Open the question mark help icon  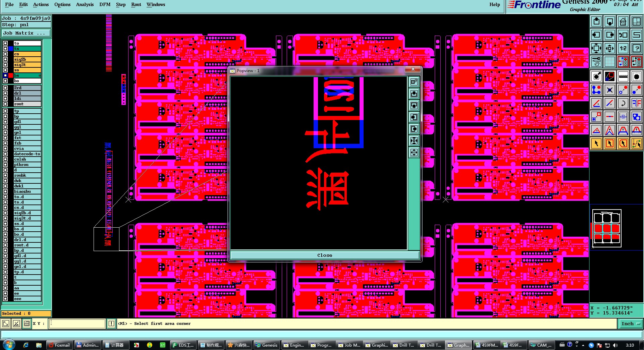click(x=636, y=48)
